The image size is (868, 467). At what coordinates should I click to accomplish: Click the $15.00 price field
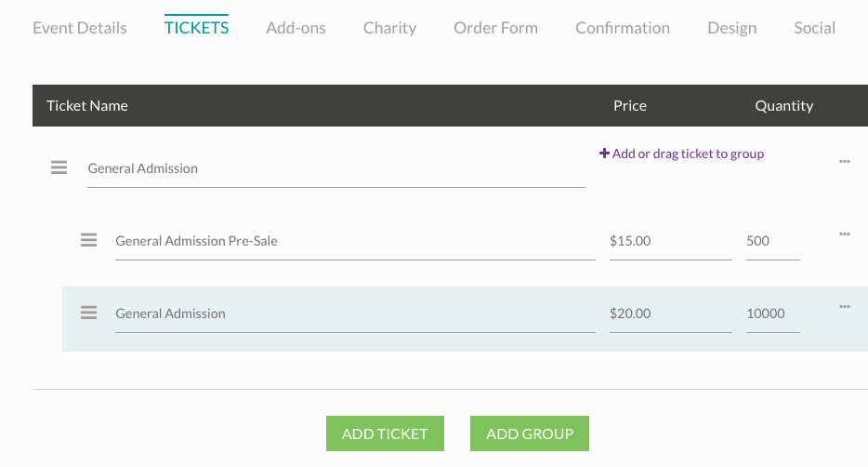point(669,241)
